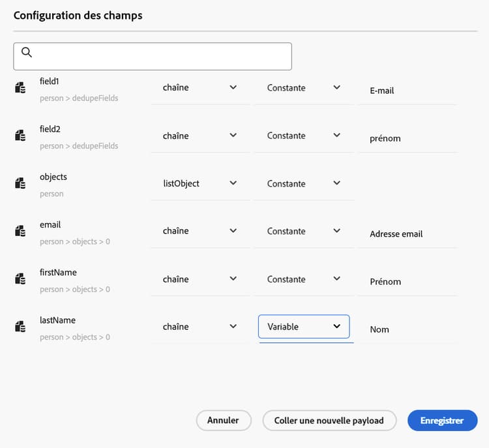Click the field1 row data icon
Image resolution: width=489 pixels, height=448 pixels.
tap(20, 88)
